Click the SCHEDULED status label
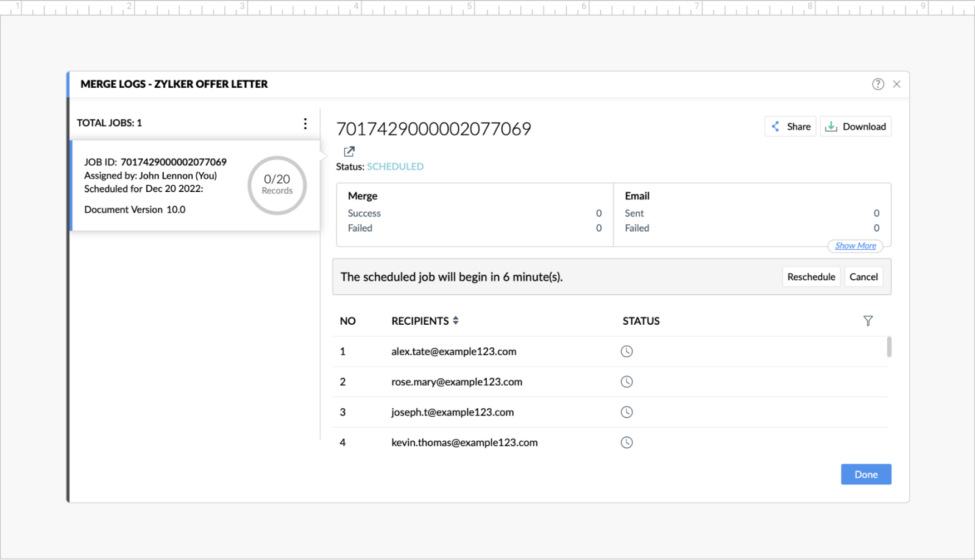Viewport: 975px width, 560px height. coord(395,166)
